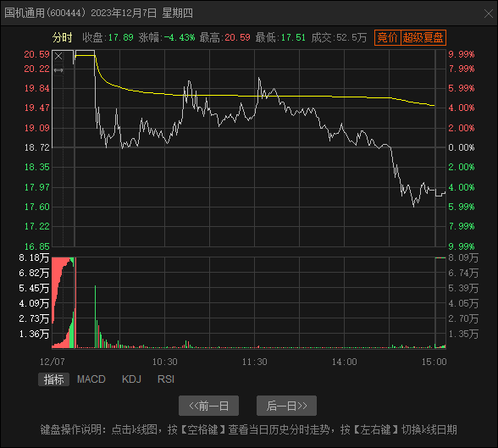Click the 15:00 closing time marker
498x448 pixels.
click(434, 362)
